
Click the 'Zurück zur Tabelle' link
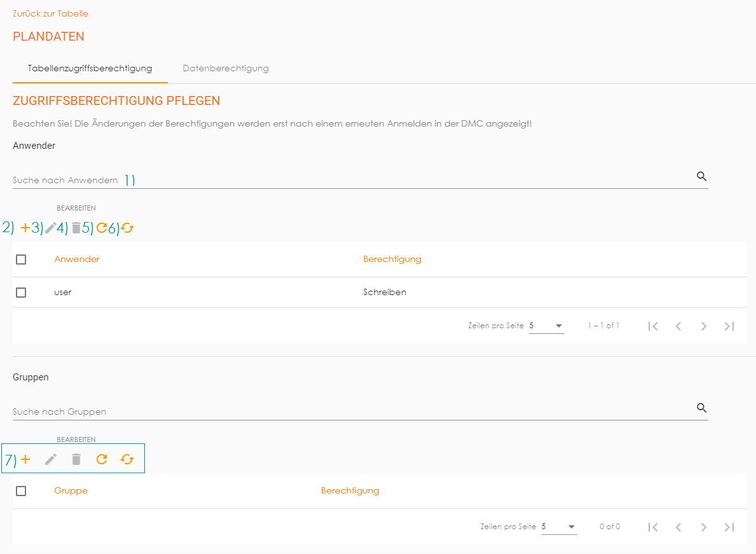50,13
